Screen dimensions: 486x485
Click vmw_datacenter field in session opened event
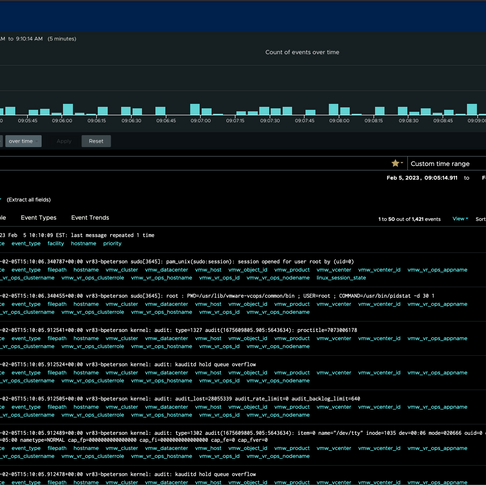pos(167,270)
